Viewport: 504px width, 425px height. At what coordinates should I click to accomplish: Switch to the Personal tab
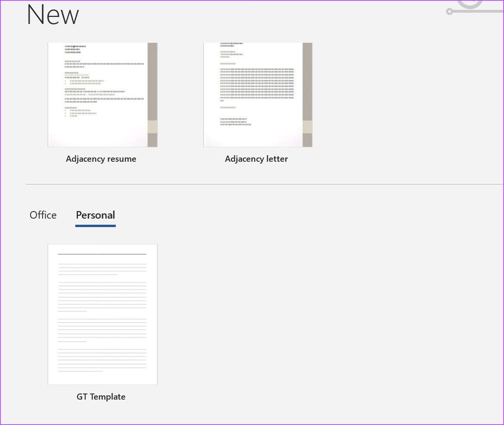pyautogui.click(x=96, y=215)
